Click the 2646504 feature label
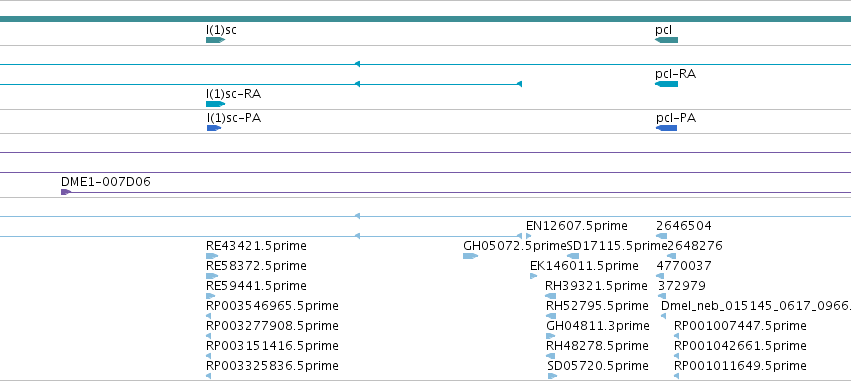Viewport: 851px width, 381px height. (x=683, y=225)
